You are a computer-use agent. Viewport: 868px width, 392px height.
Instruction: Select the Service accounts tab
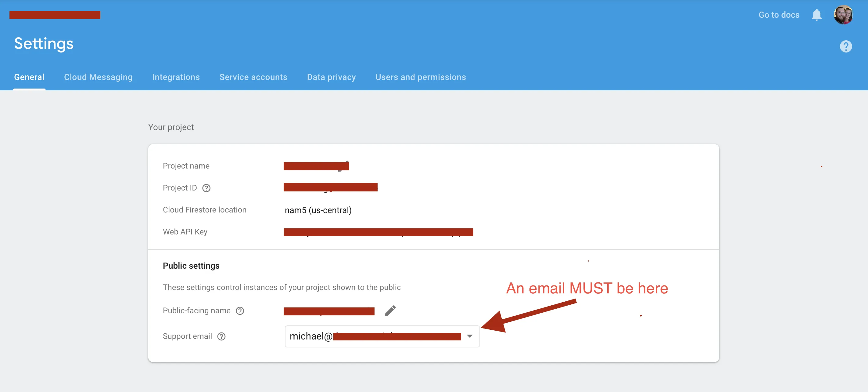click(253, 77)
